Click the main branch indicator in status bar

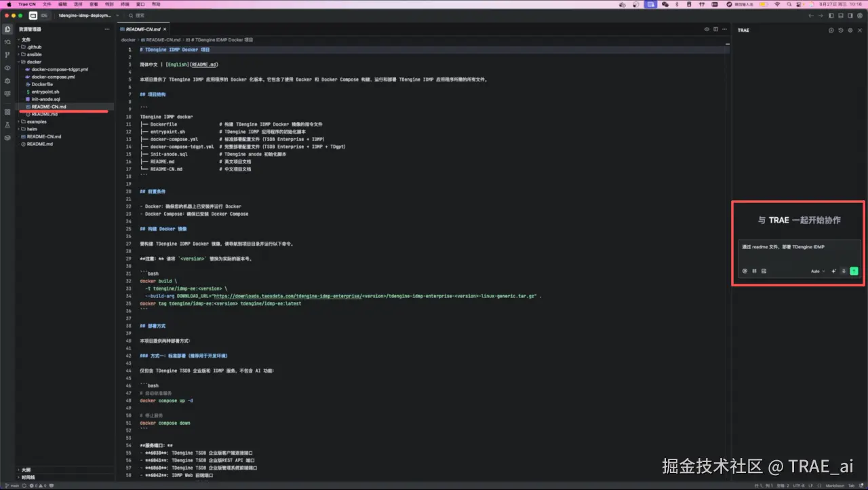click(12, 486)
